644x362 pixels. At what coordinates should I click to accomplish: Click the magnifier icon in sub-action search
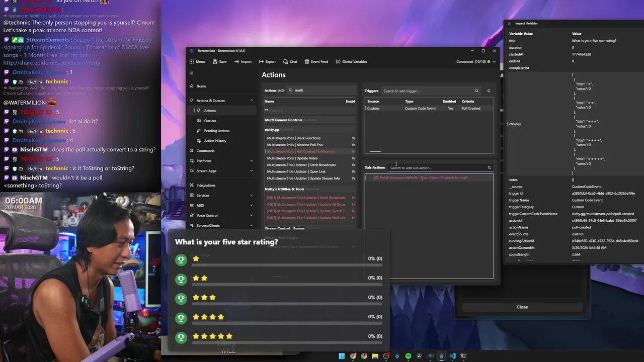point(489,168)
